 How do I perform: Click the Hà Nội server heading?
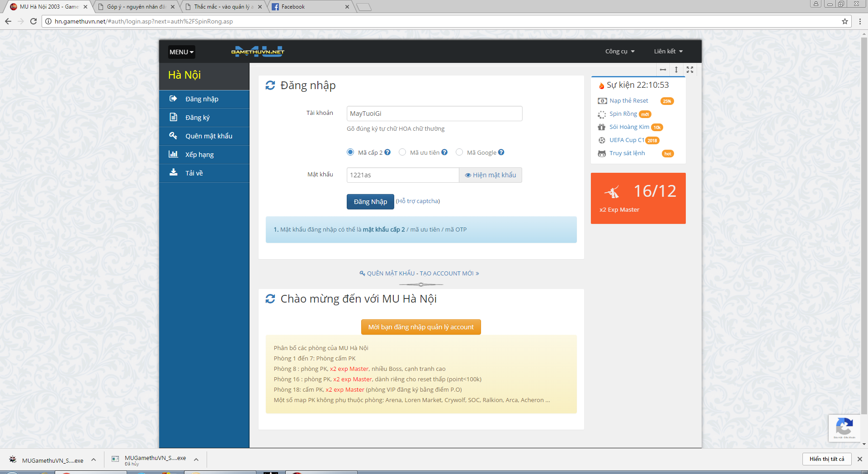pyautogui.click(x=184, y=75)
